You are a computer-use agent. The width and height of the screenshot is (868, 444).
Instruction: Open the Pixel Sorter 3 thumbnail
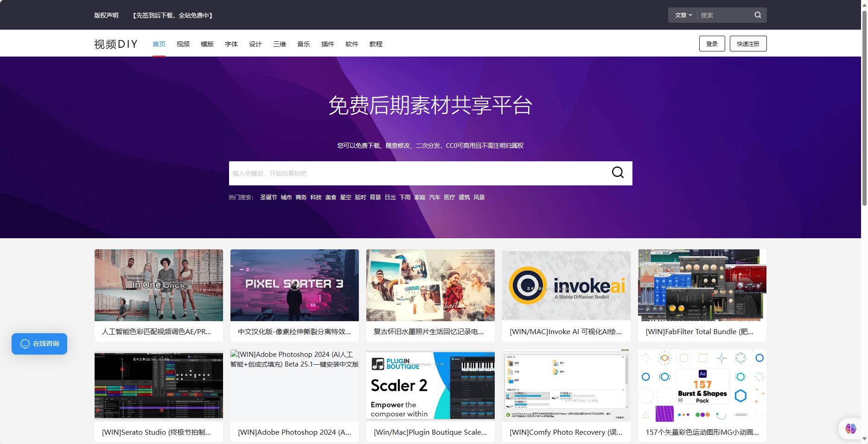pyautogui.click(x=294, y=285)
